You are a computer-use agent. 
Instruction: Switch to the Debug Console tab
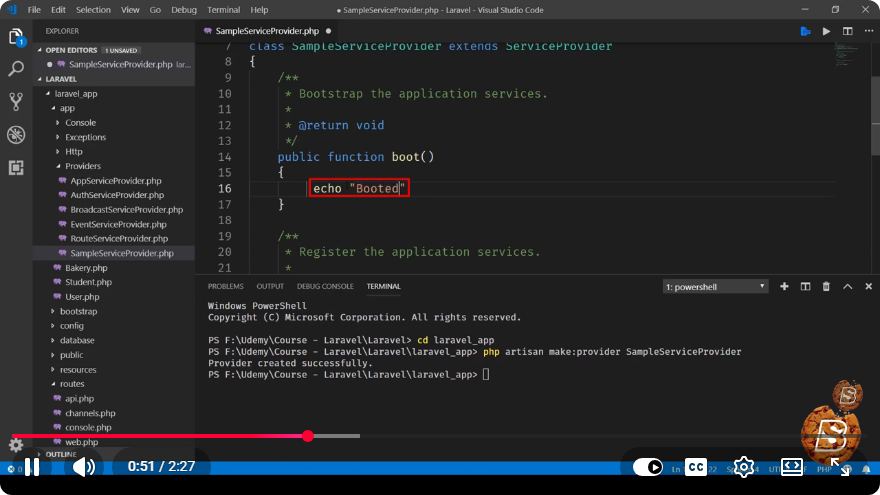click(x=325, y=286)
